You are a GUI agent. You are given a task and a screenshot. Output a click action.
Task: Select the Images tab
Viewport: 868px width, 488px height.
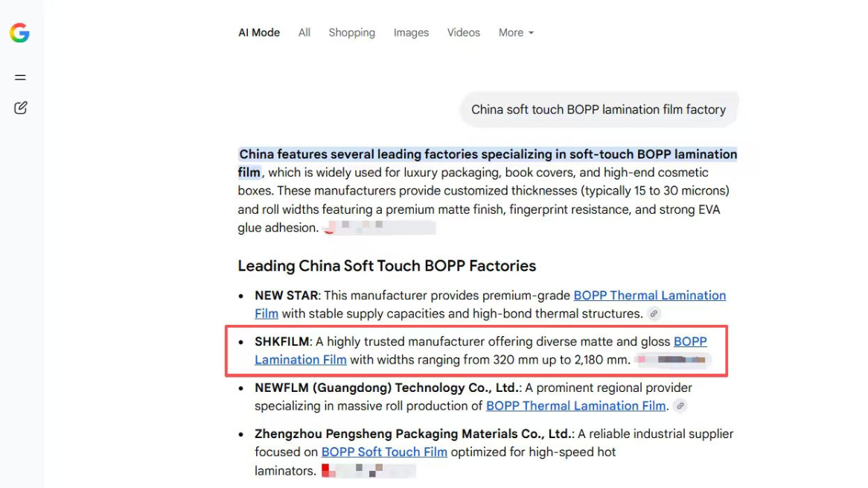coord(412,33)
